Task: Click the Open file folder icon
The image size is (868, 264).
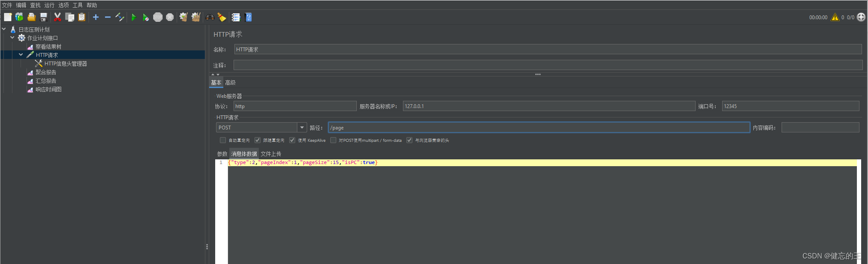Action: [31, 17]
